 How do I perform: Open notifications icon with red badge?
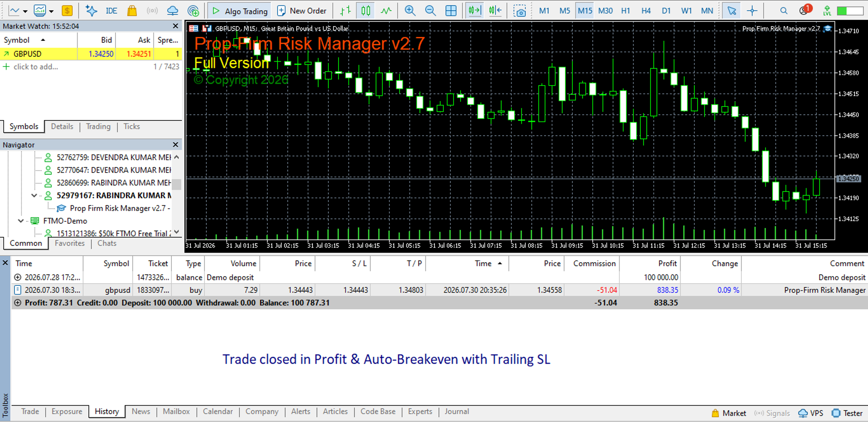(x=805, y=10)
